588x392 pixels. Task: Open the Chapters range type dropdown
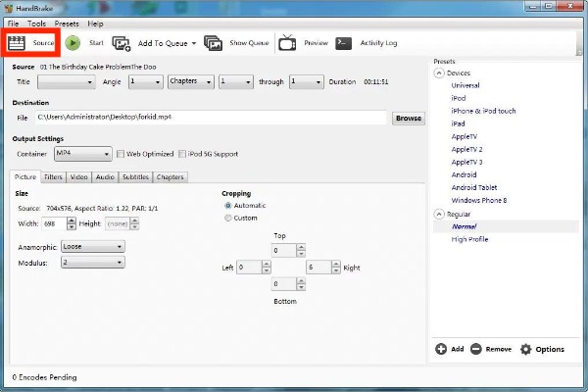[x=191, y=81]
